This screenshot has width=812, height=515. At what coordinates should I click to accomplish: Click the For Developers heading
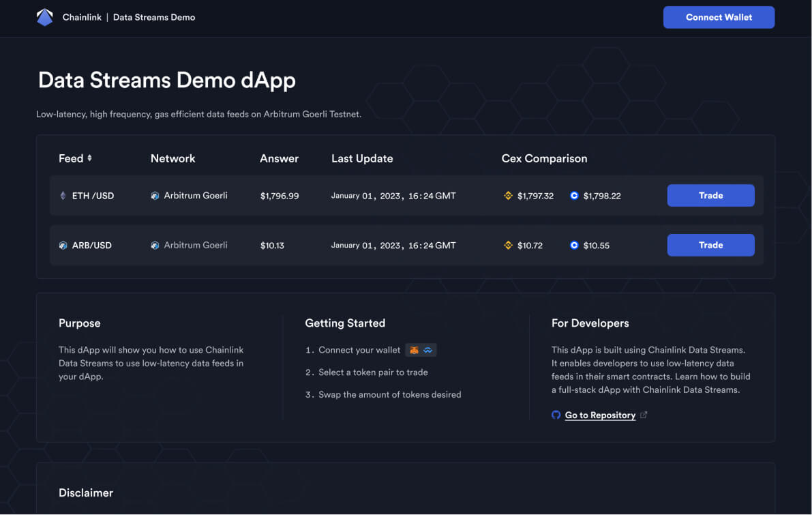[x=590, y=323]
